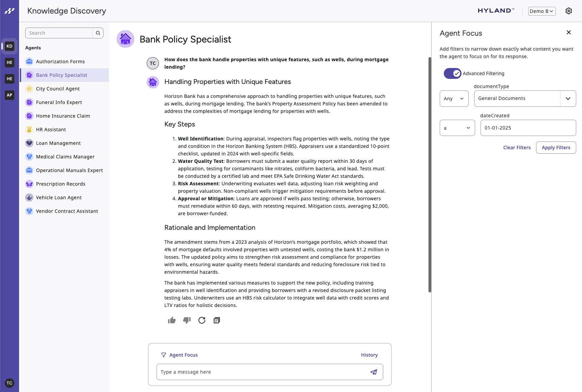Open the ≤ date comparison dropdown
This screenshot has height=392, width=582.
pos(457,128)
